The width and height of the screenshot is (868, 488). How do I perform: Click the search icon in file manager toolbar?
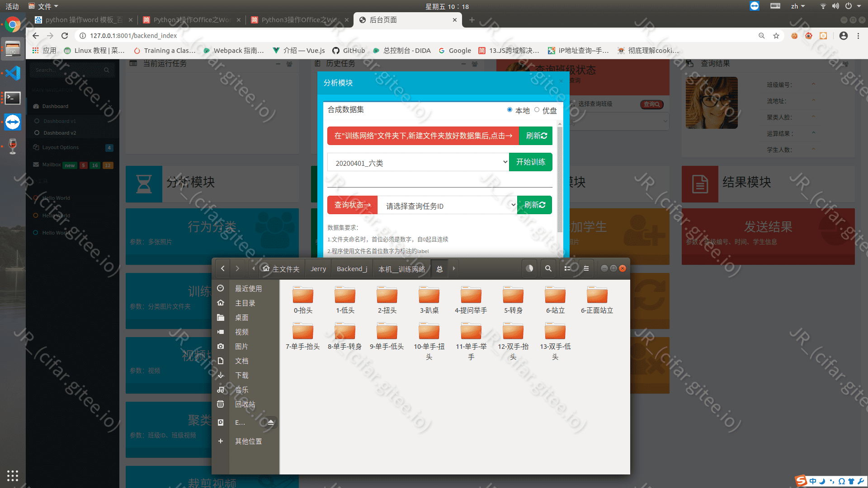click(x=548, y=268)
